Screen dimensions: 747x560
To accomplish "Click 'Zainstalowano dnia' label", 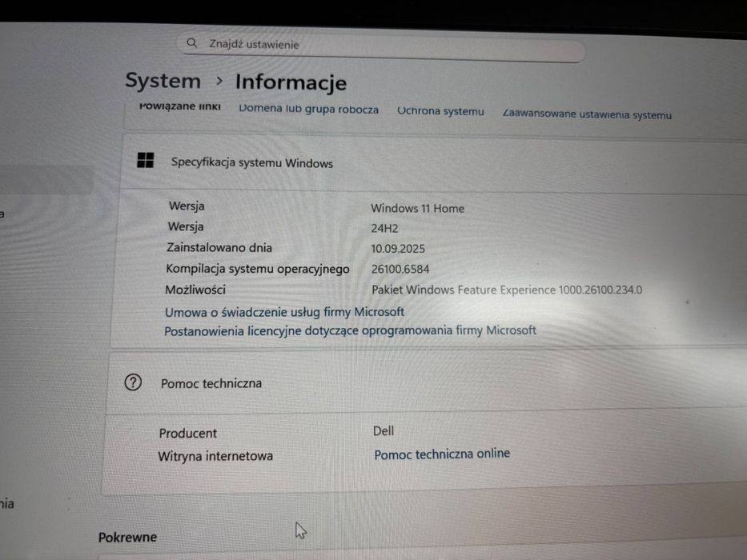I will tap(219, 248).
